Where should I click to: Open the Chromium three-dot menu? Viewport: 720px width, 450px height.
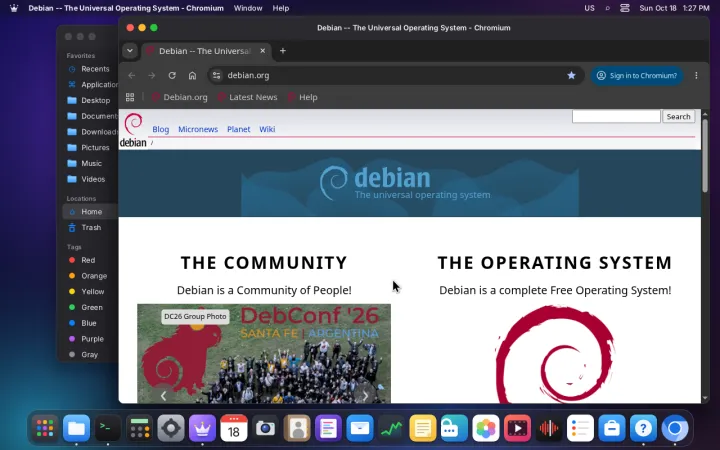696,75
